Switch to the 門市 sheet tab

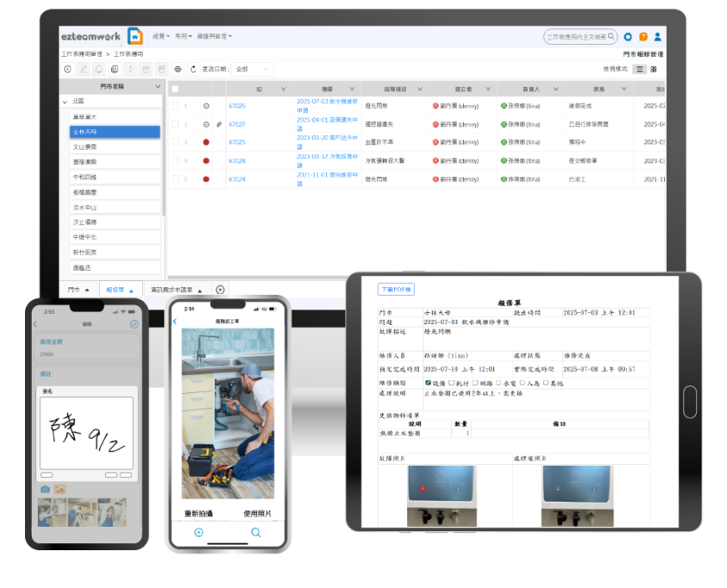click(78, 290)
